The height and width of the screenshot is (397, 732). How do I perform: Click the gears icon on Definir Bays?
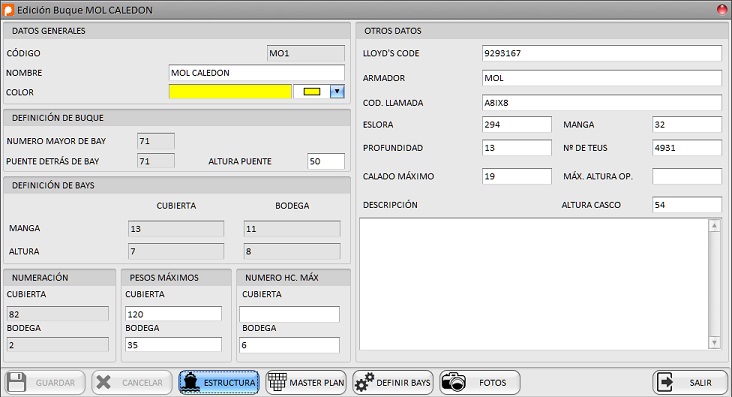pyautogui.click(x=364, y=382)
